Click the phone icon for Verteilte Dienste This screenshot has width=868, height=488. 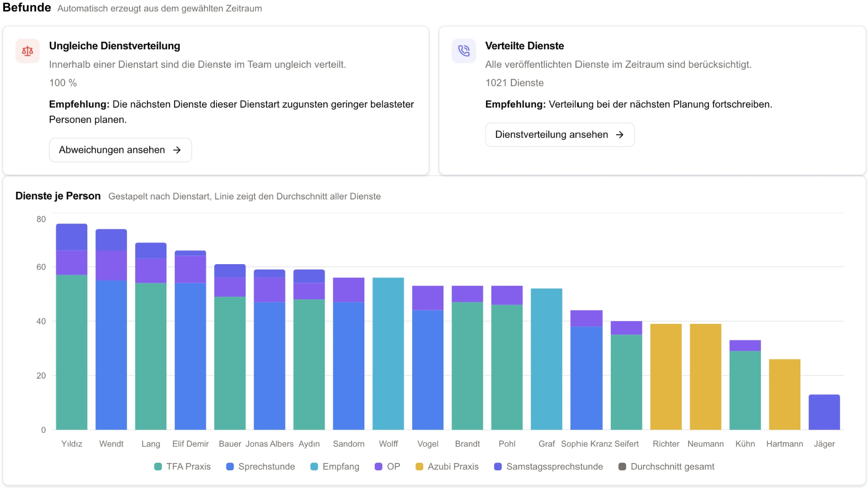pos(464,51)
